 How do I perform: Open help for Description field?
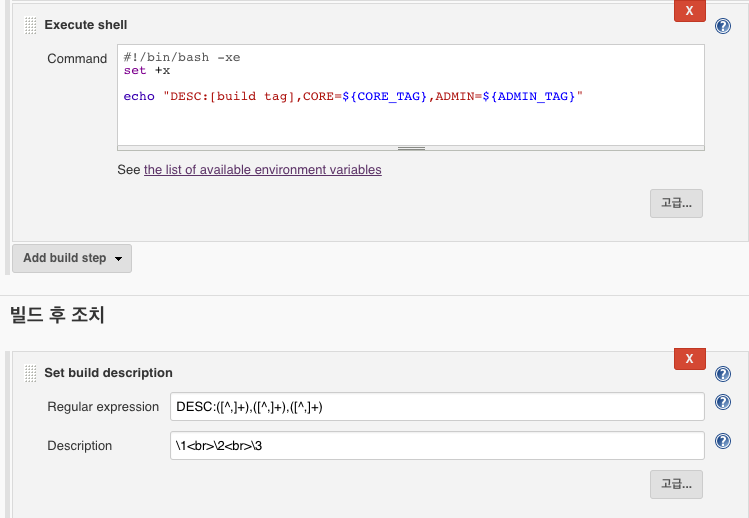tap(723, 441)
